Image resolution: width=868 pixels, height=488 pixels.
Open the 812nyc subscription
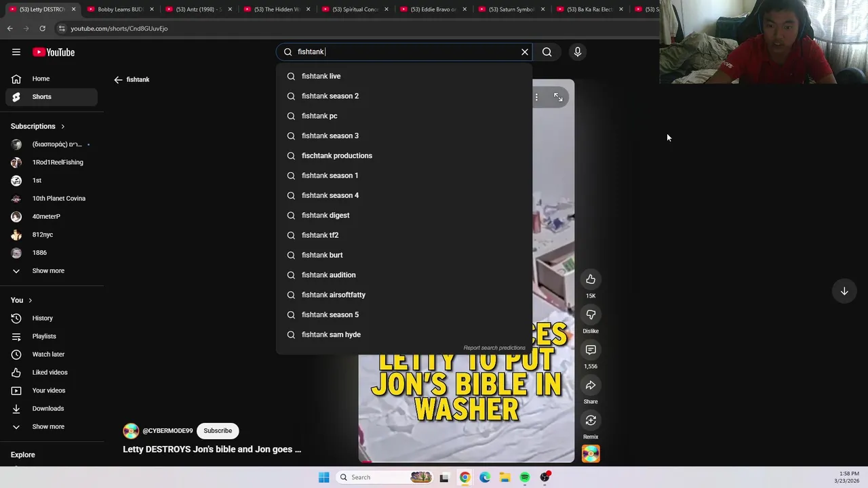pos(52,235)
